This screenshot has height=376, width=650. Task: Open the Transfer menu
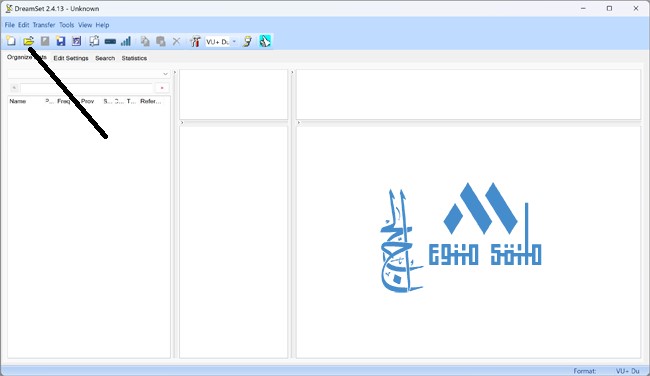coord(44,25)
